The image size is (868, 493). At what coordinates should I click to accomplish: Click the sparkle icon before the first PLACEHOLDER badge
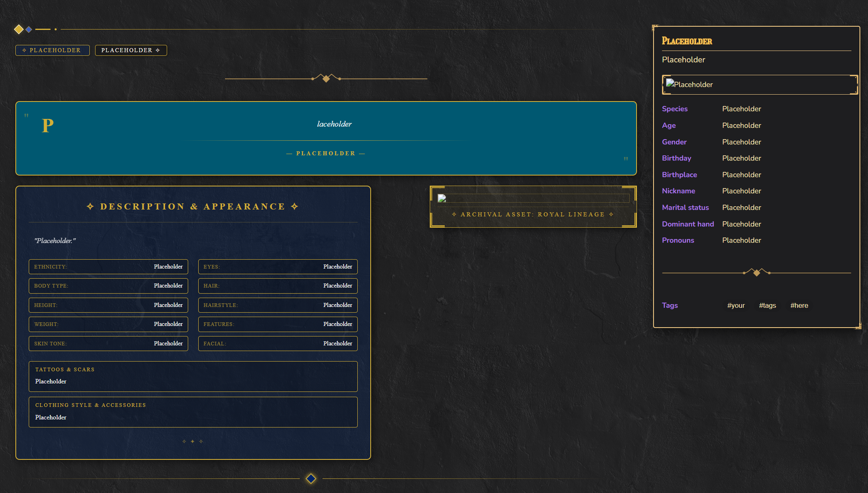tap(24, 50)
